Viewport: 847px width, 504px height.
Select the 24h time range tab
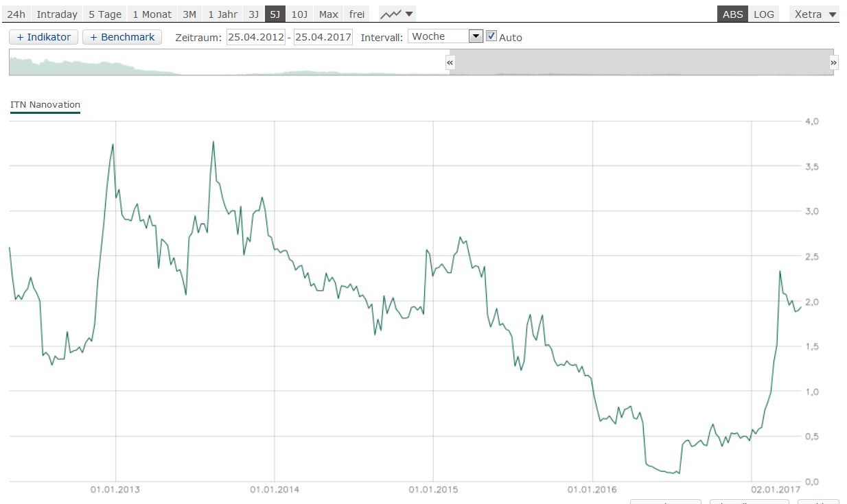(x=16, y=14)
